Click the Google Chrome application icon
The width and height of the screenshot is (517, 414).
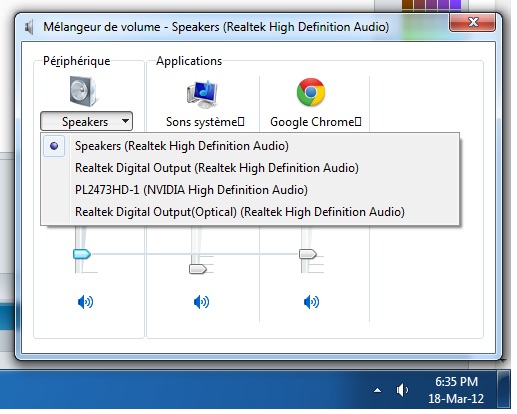[x=311, y=92]
